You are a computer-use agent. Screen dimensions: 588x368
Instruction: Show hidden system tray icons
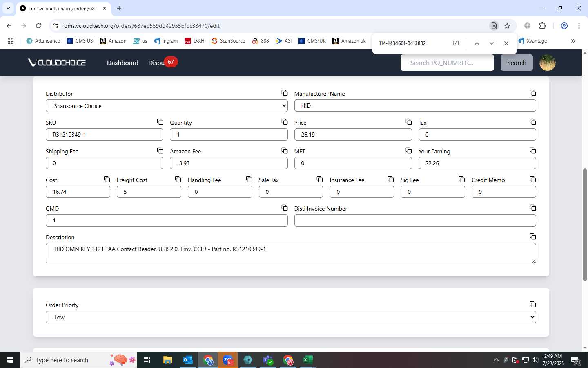[x=496, y=360]
